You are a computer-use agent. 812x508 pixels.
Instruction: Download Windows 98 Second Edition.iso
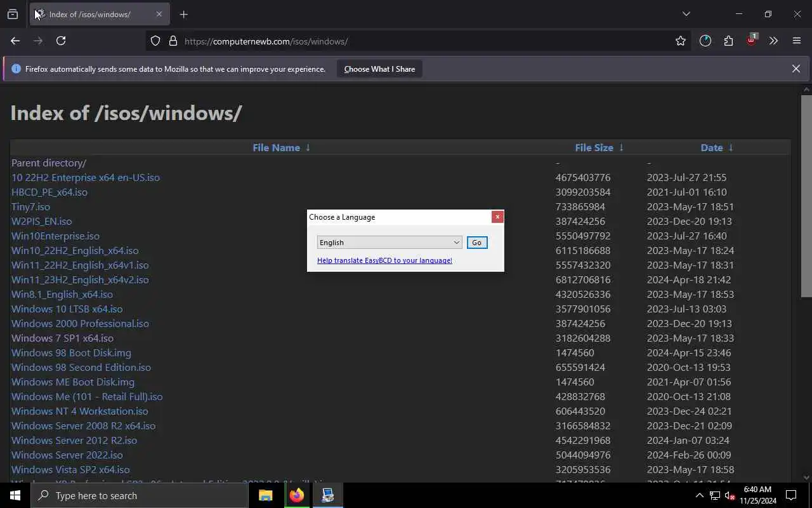tap(81, 367)
